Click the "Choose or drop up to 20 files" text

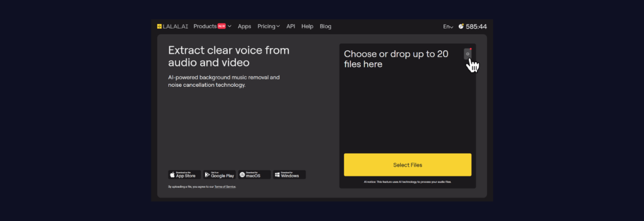coord(396,59)
